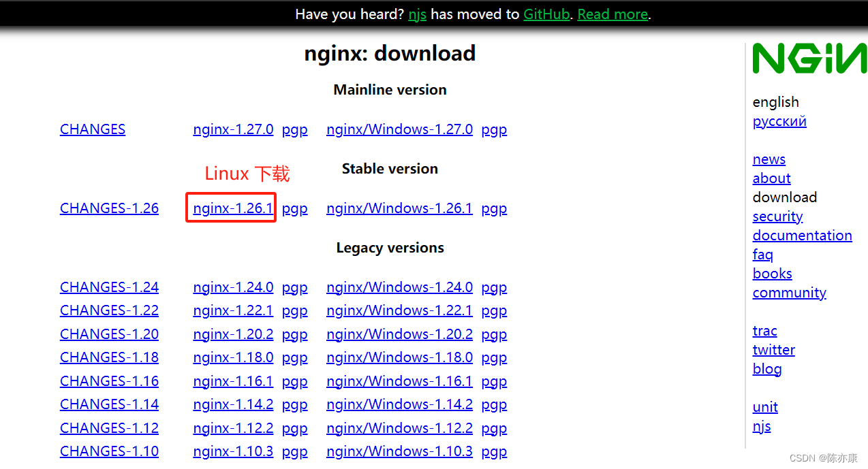This screenshot has width=868, height=469.
Task: Open CHANGES-1.16 link
Action: click(x=109, y=381)
